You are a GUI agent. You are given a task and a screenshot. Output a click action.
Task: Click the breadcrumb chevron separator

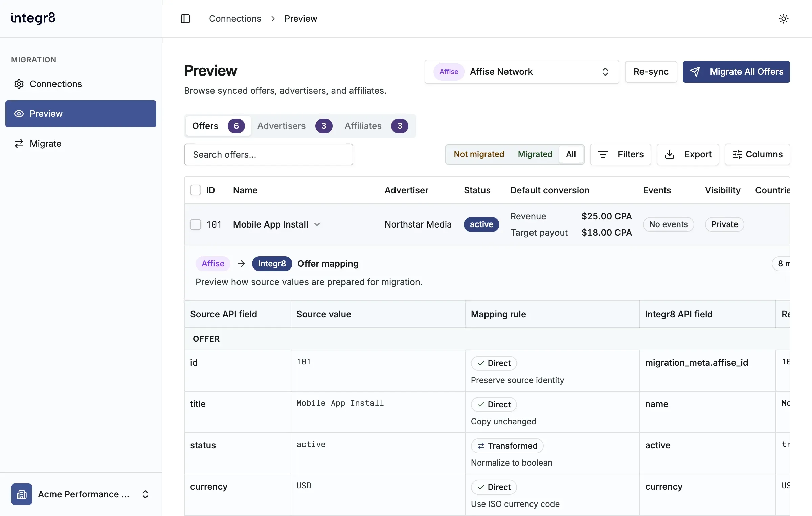(273, 19)
